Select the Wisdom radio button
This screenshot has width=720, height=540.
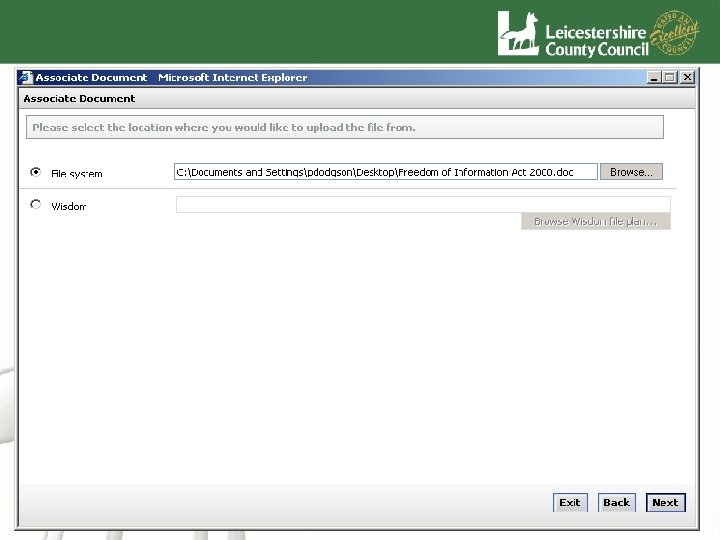coord(35,204)
